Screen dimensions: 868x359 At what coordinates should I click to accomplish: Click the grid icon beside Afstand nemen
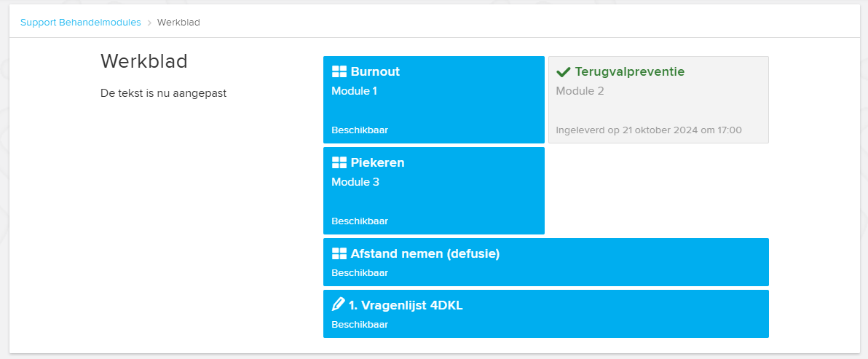[339, 254]
